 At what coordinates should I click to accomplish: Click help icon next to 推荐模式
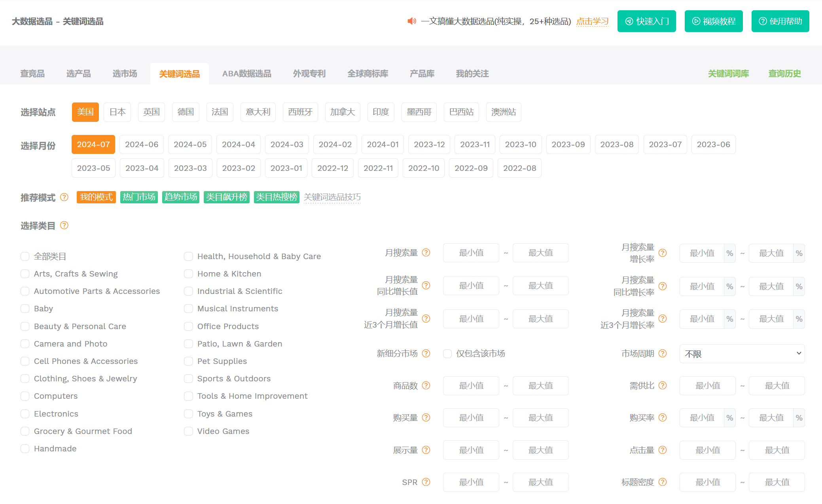(64, 197)
